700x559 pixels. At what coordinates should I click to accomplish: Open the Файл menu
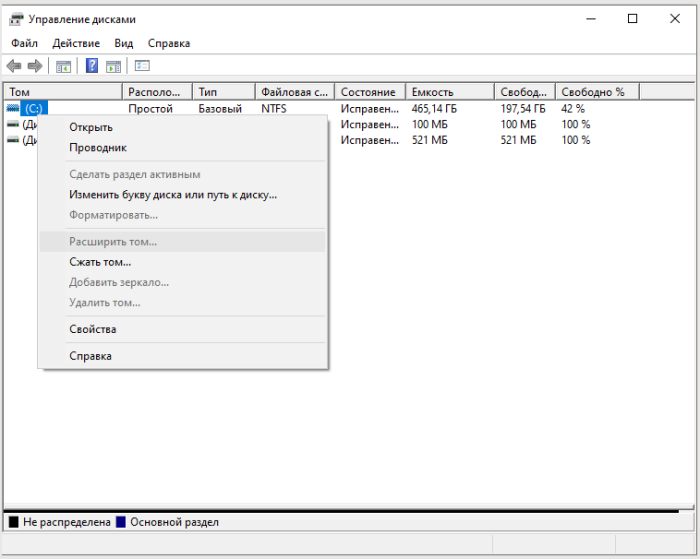click(x=24, y=43)
